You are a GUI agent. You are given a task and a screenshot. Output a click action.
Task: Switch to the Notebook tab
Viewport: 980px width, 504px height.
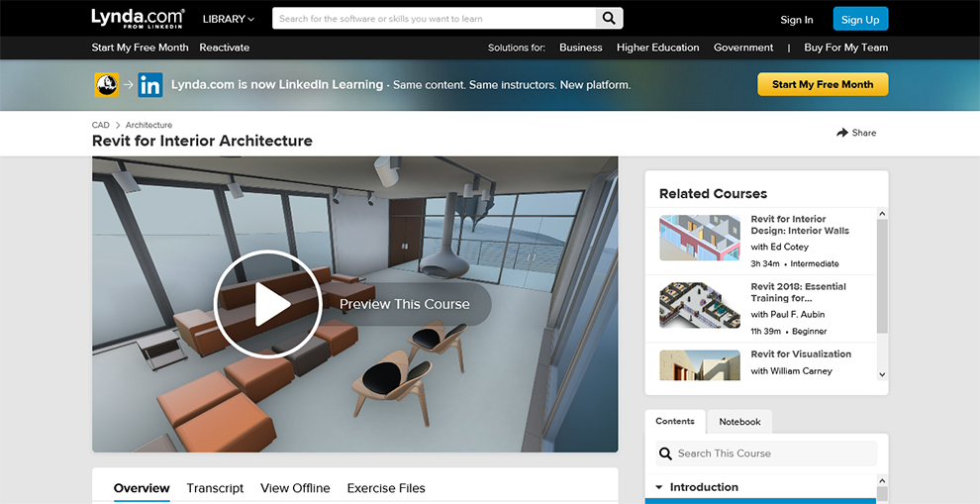[x=739, y=422]
